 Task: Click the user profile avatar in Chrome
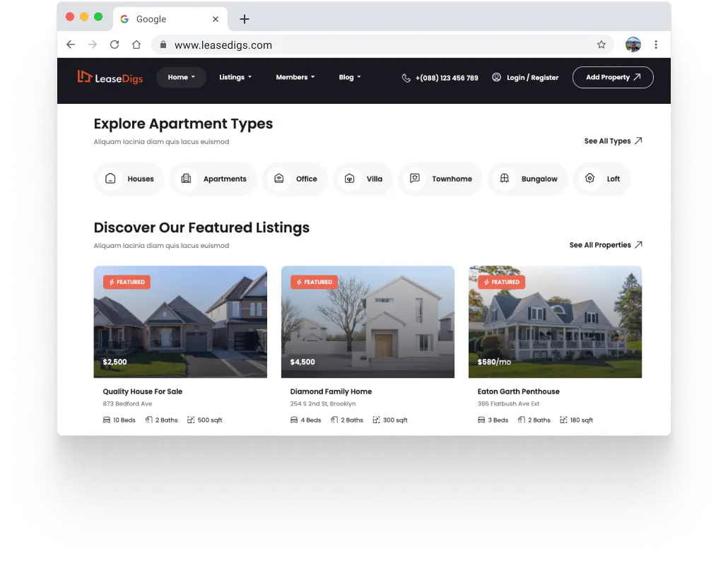633,45
